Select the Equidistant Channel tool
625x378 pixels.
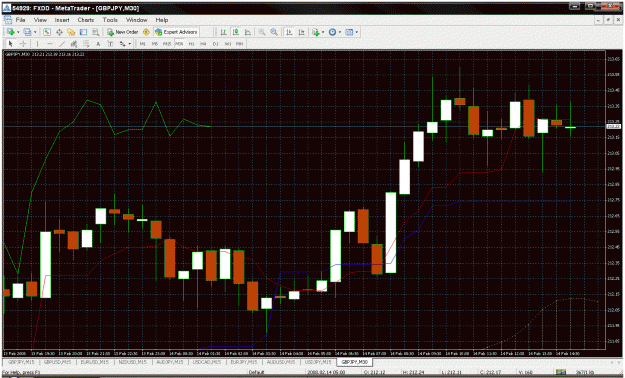74,44
